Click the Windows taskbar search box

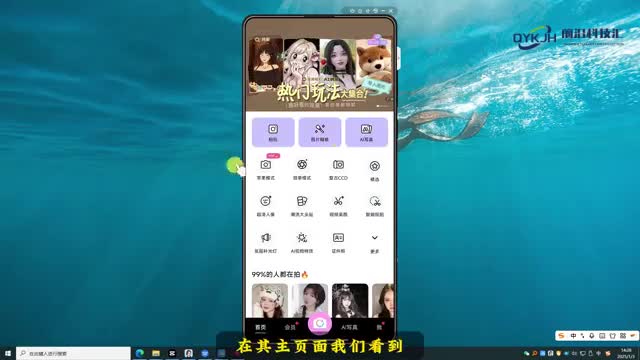73,353
